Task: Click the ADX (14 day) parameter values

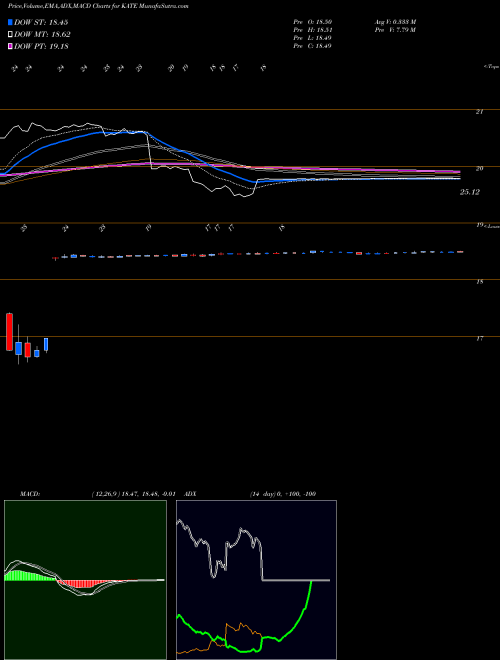Action: point(283,494)
